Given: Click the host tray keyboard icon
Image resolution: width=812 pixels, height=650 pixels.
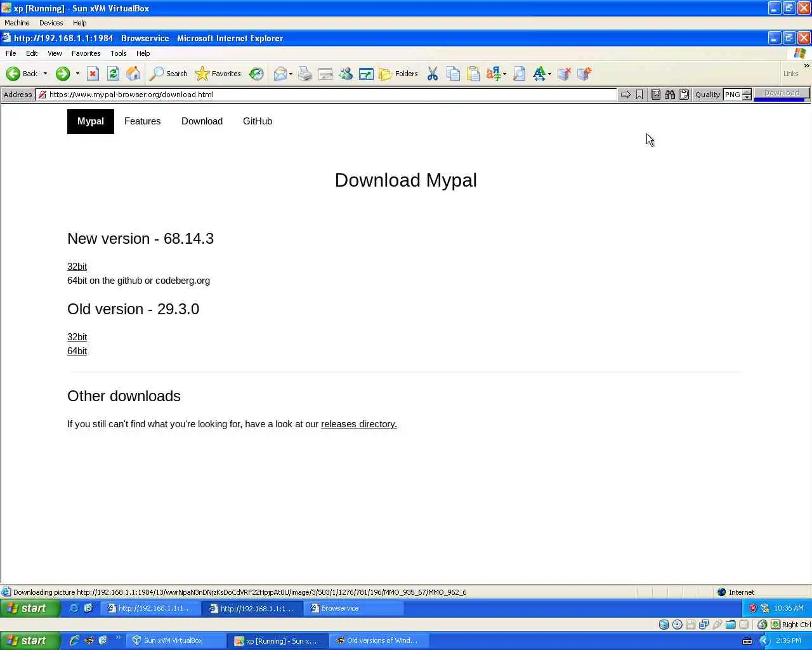Looking at the screenshot, I should (x=747, y=641).
